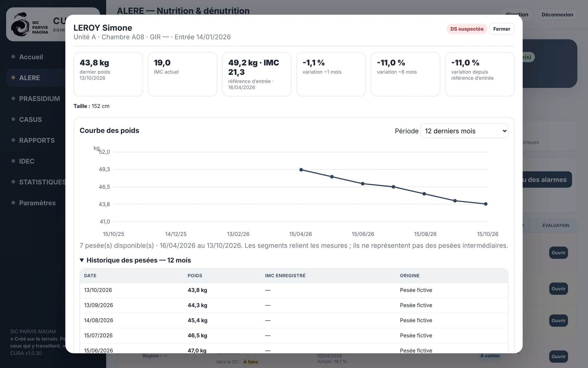This screenshot has height=368, width=588.
Task: Navigate to IDEC section
Action: tap(26, 161)
